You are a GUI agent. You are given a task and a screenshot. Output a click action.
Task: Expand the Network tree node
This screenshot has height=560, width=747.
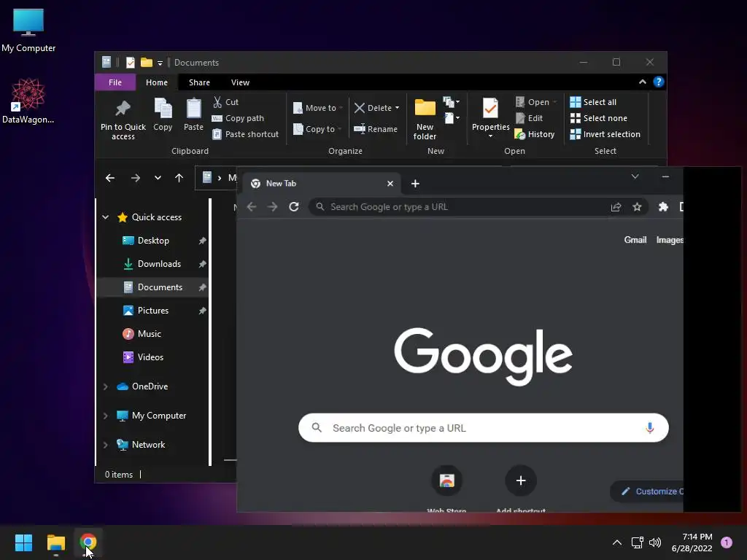105,445
